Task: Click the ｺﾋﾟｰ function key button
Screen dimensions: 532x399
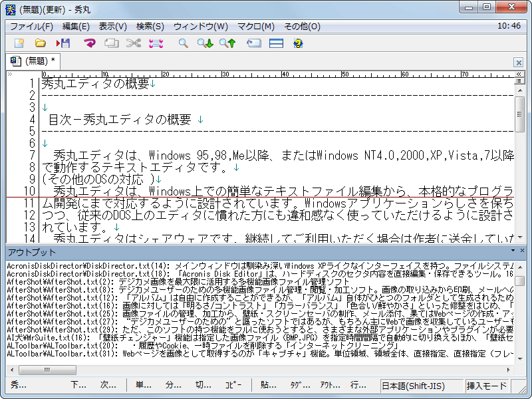Action: coord(233,385)
